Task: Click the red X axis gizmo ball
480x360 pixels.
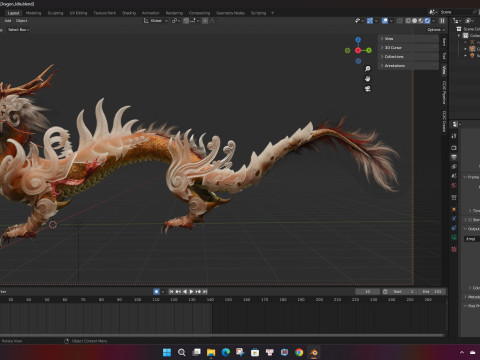Action: point(358,50)
